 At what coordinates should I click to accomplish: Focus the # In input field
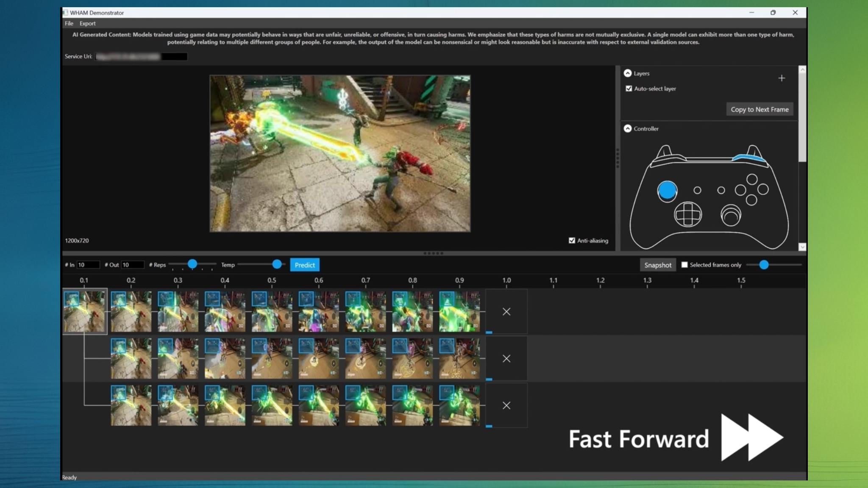tap(88, 265)
